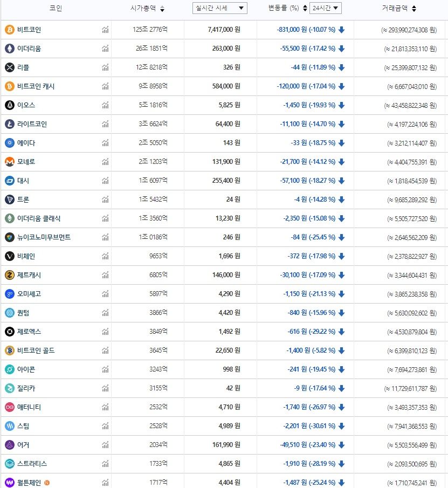The height and width of the screenshot is (488, 448).
Task: Click the VeChain logo beside 비체인
Action: [10, 256]
